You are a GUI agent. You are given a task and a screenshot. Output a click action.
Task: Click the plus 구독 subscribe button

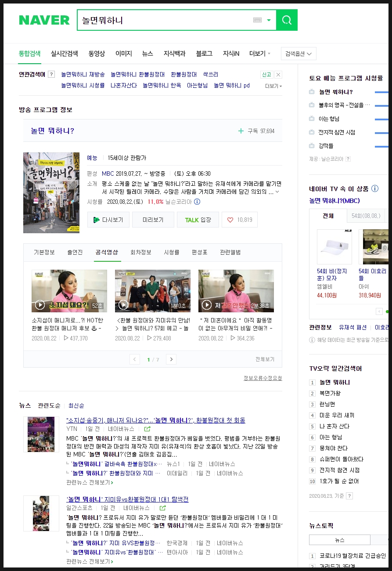point(256,131)
